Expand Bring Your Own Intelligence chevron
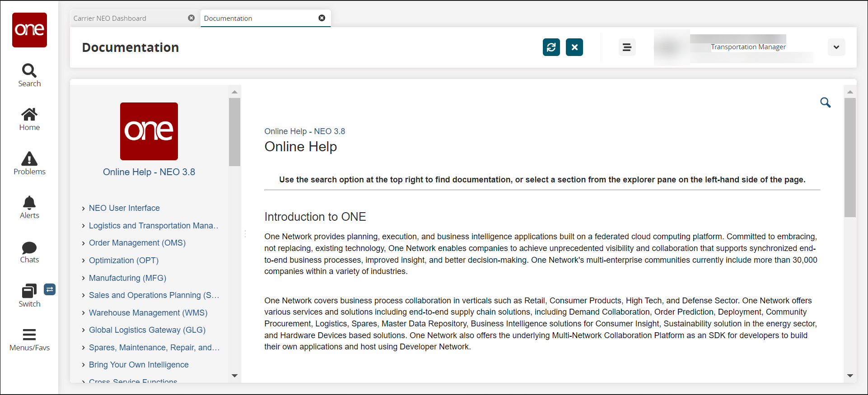 (x=84, y=365)
